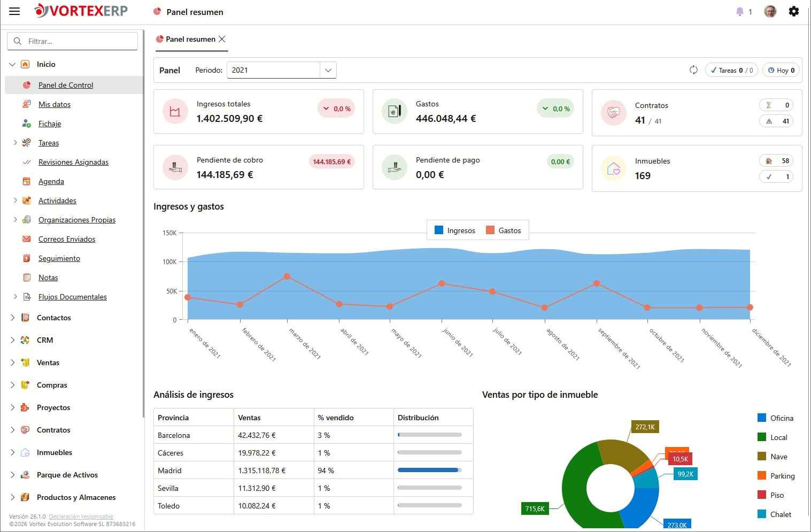Image resolution: width=811 pixels, height=532 pixels.
Task: Toggle Gastos series in chart legend
Action: point(504,230)
